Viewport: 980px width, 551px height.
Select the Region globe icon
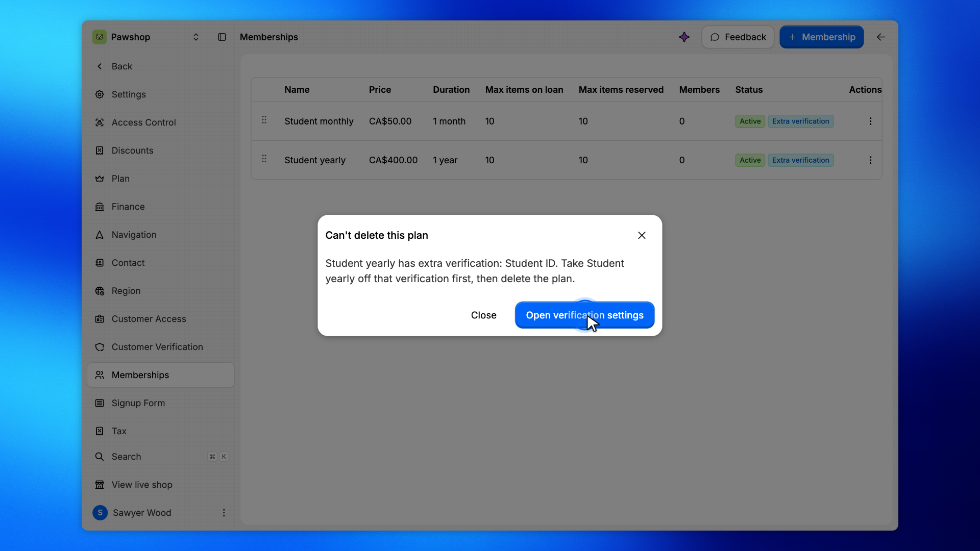click(100, 291)
